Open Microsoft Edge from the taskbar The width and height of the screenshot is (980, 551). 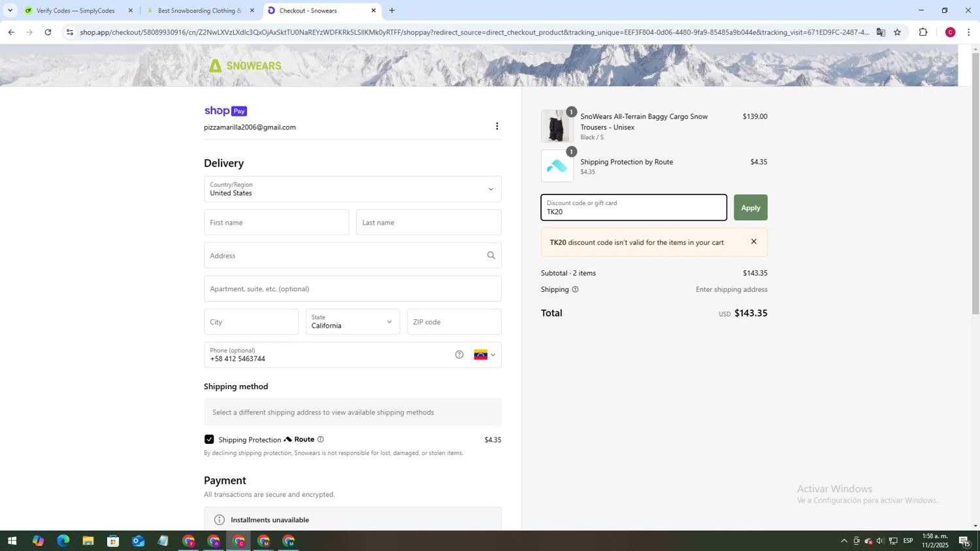(x=63, y=541)
